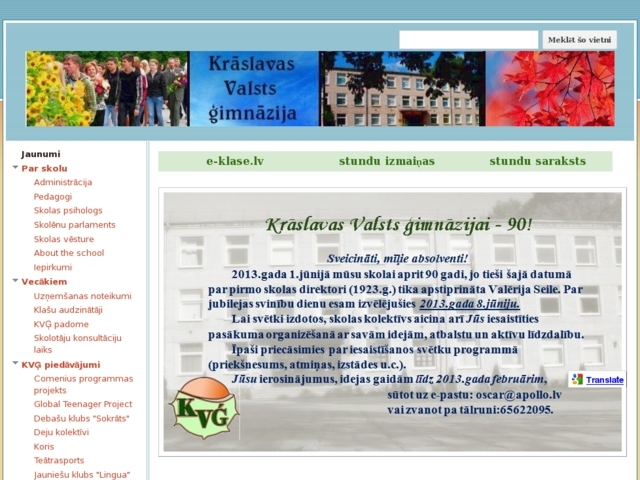Open the 'Par skolu' menu heading
This screenshot has width=640, height=480.
pyautogui.click(x=44, y=169)
